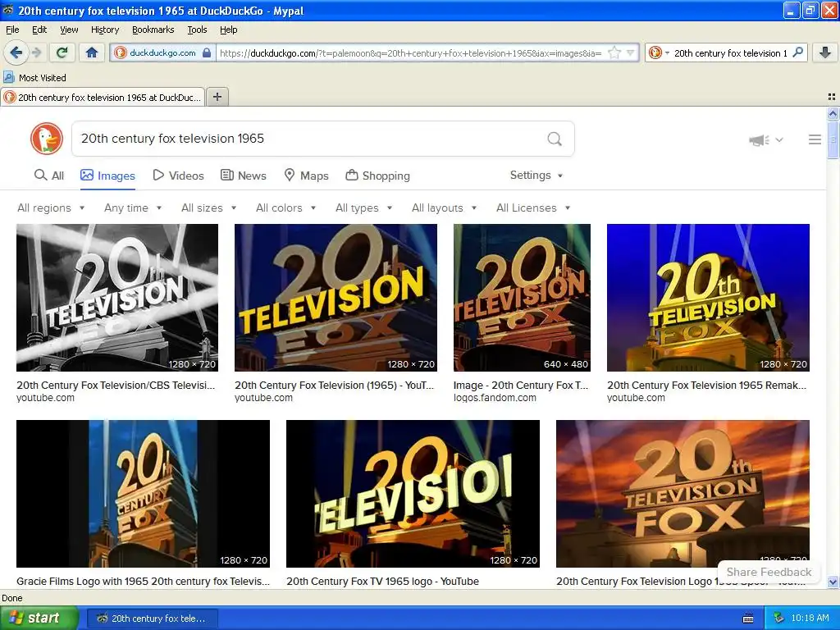
Task: Select the DuckDuckGo browser tab
Action: [x=103, y=98]
